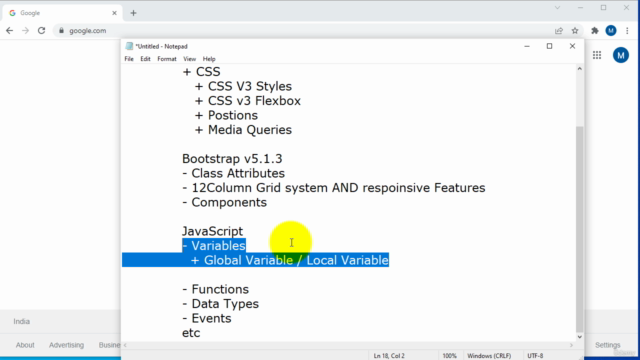The height and width of the screenshot is (360, 640).
Task: Open the Chrome profile avatar M
Action: [x=611, y=31]
